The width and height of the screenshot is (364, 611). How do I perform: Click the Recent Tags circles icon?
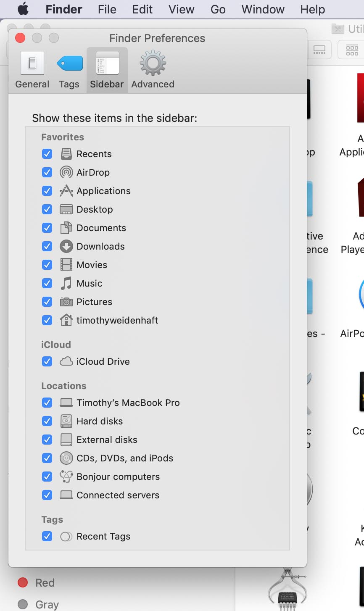pos(66,536)
